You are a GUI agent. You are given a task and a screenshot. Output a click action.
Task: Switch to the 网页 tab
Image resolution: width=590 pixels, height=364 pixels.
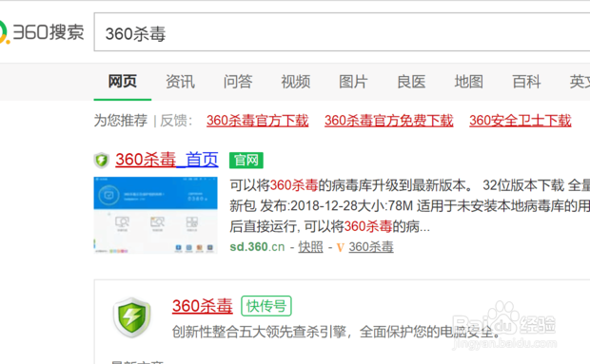(x=123, y=82)
